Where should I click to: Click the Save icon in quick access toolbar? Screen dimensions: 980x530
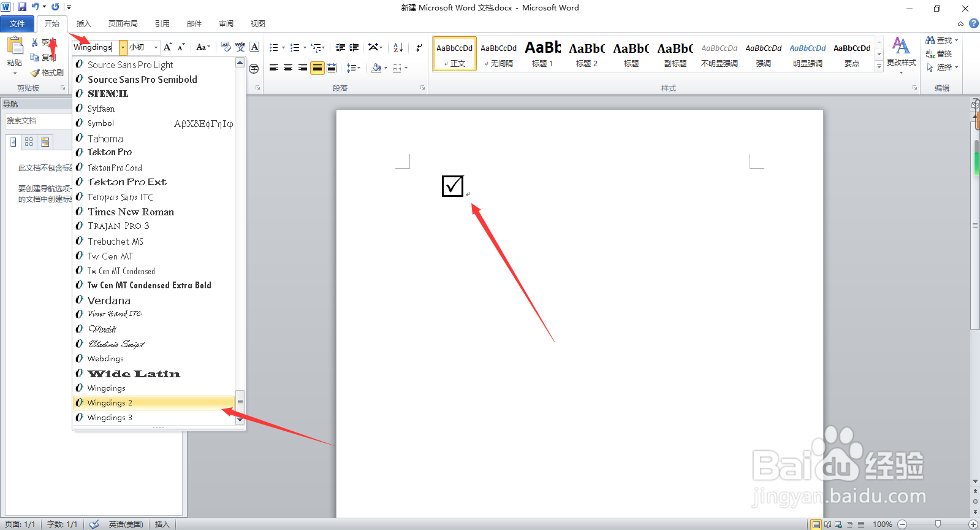pos(22,7)
